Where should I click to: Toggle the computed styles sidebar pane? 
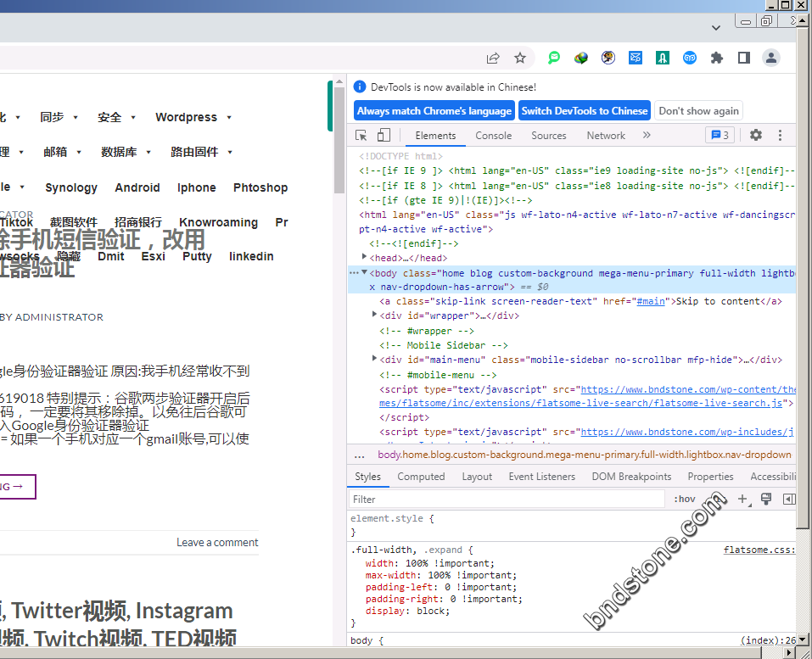(789, 500)
